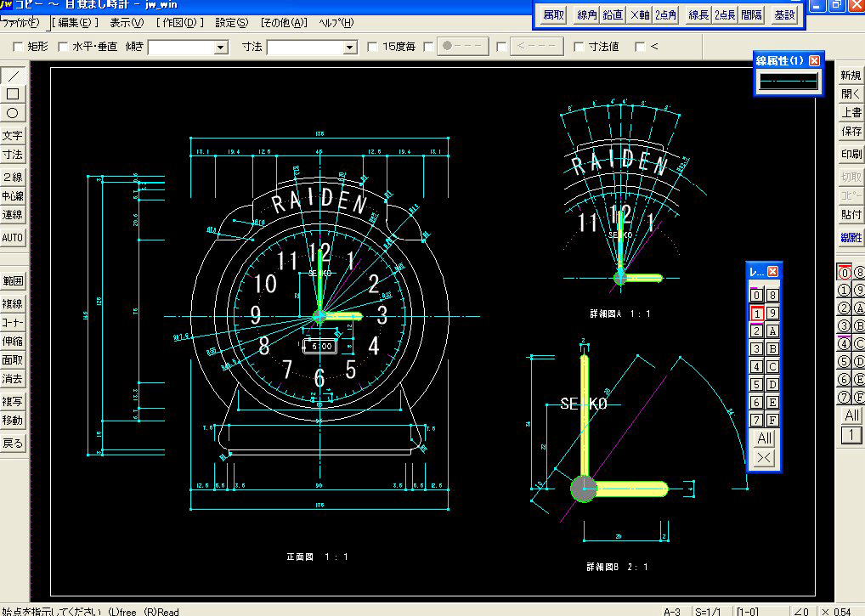Check the box beside the <--- button
The image size is (865, 616).
coord(501,47)
